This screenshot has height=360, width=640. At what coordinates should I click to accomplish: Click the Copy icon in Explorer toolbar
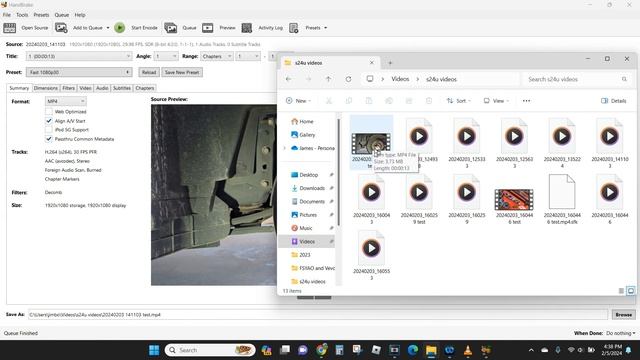coord(349,101)
